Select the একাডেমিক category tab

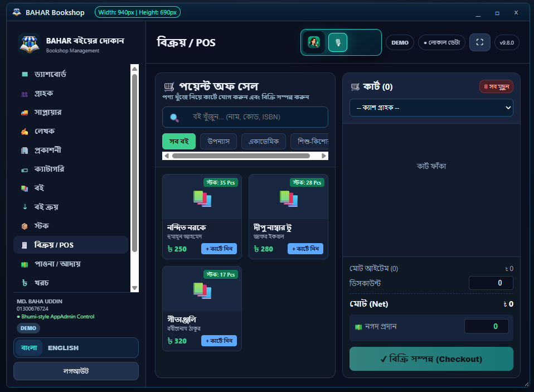click(264, 141)
